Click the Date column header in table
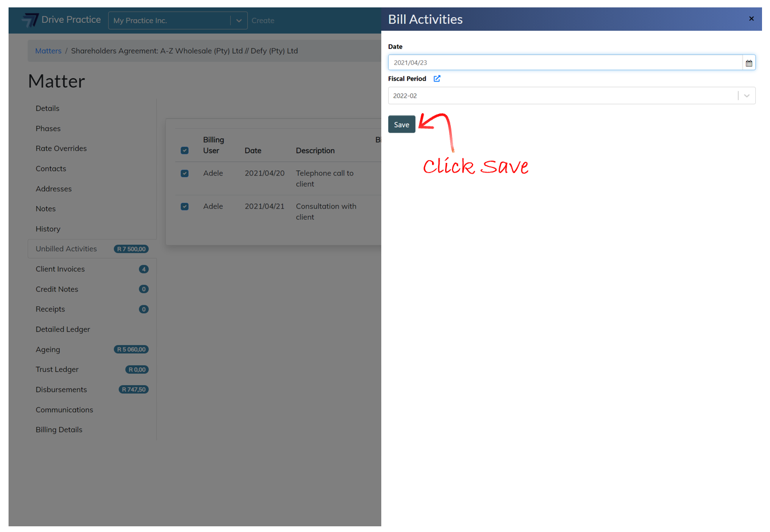Viewport: 770px width, 532px height. (253, 150)
